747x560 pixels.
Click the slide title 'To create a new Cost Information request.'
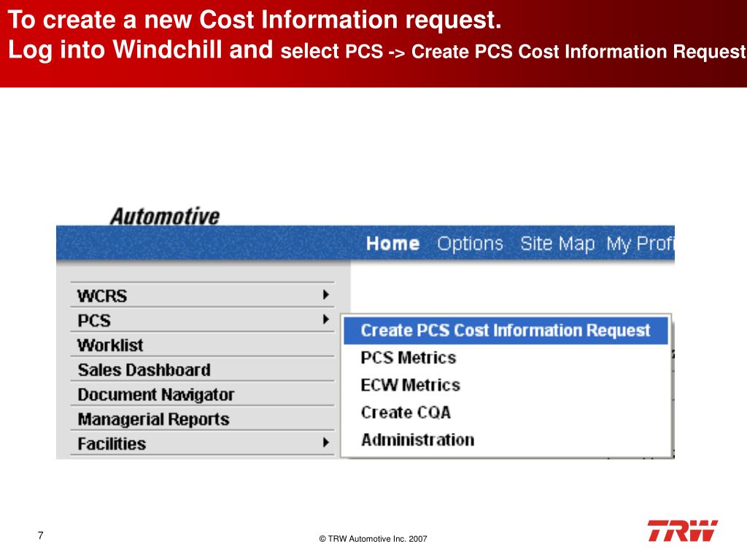(x=255, y=20)
